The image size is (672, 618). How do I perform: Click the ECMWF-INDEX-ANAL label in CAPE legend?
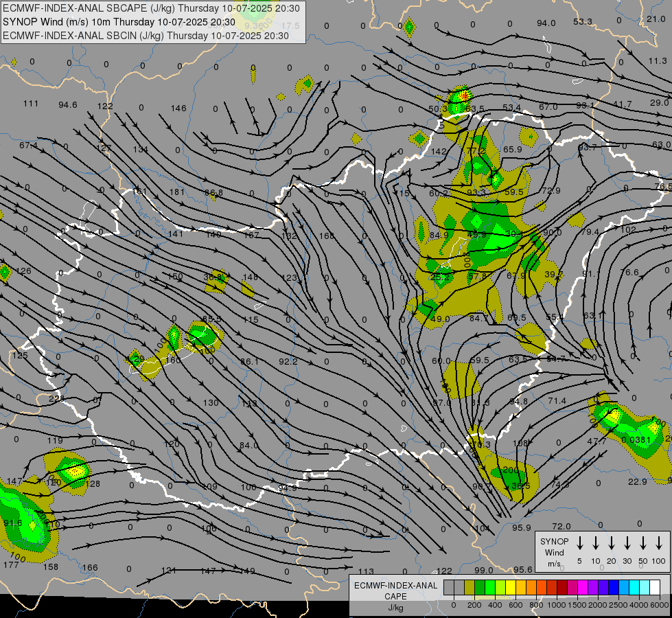pos(395,586)
